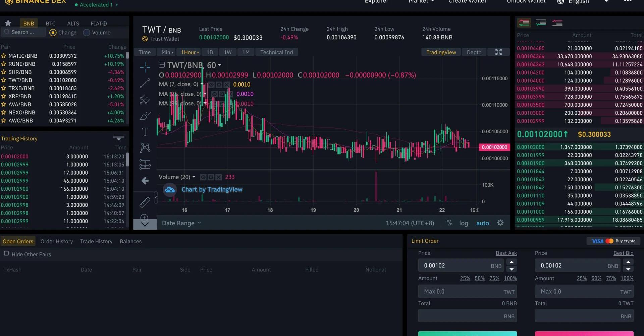644x336 pixels.
Task: Click the sell Amount input field
Action: coord(584,291)
